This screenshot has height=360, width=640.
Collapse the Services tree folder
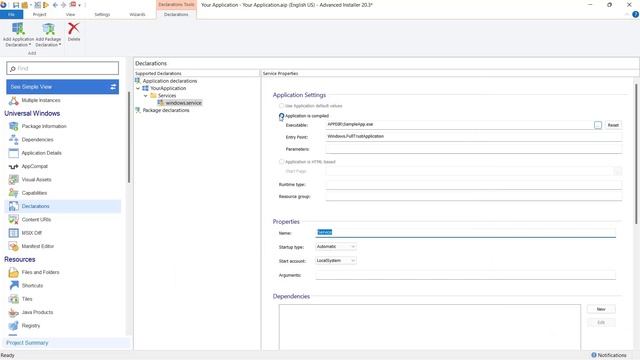point(145,96)
